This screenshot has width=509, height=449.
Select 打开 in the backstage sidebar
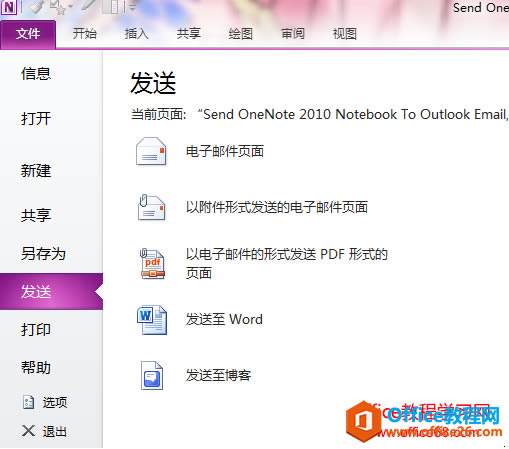click(x=36, y=119)
